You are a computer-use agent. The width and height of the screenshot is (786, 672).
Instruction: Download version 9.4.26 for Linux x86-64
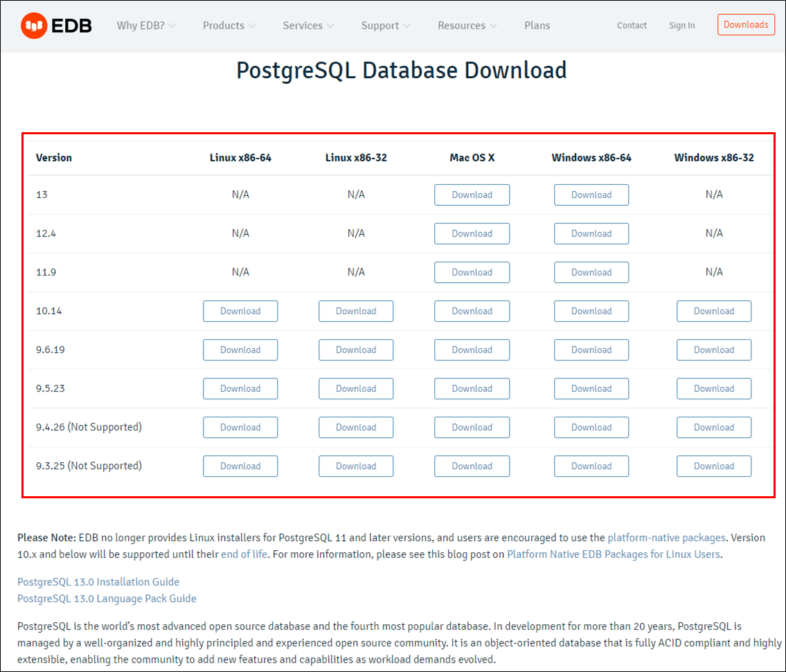point(240,428)
